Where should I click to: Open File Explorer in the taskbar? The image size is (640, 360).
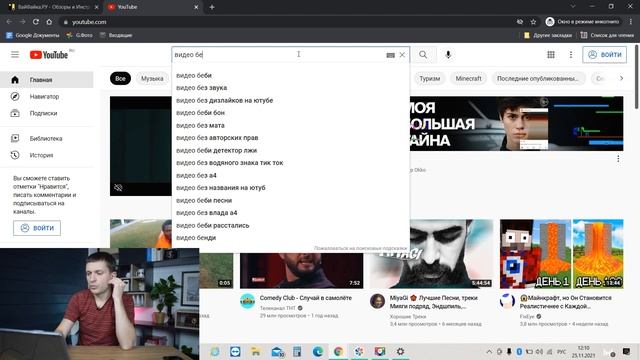[x=256, y=351]
